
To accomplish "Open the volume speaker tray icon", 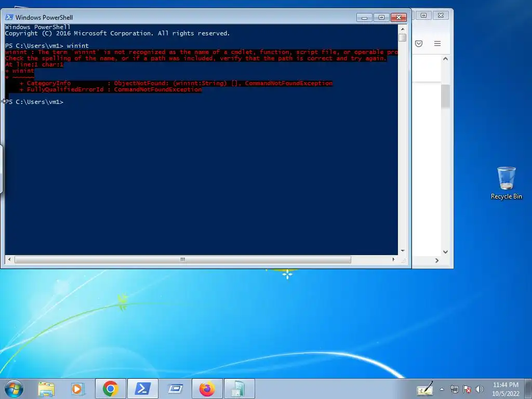I will (479, 389).
